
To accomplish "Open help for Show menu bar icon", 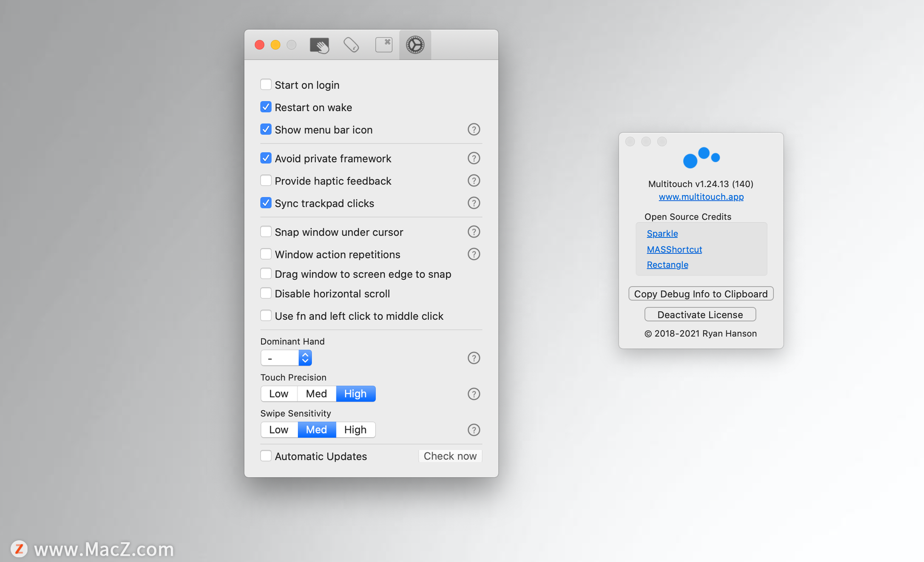I will [474, 130].
